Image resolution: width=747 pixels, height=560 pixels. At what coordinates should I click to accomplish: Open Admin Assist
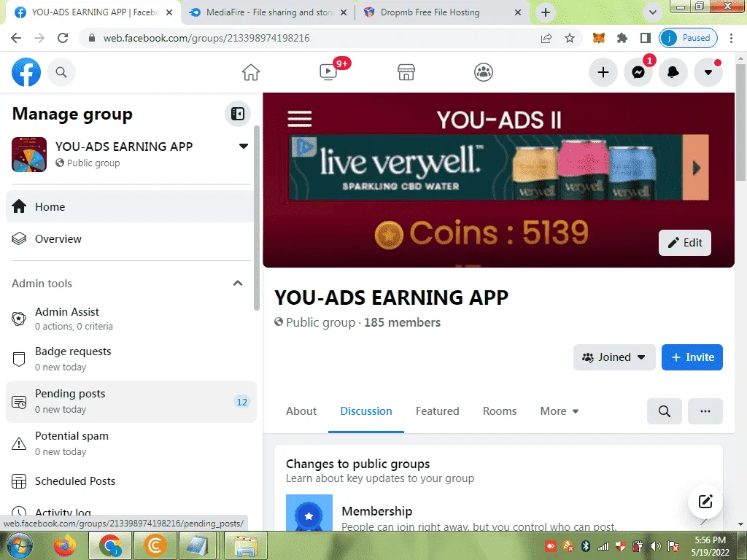(x=130, y=318)
